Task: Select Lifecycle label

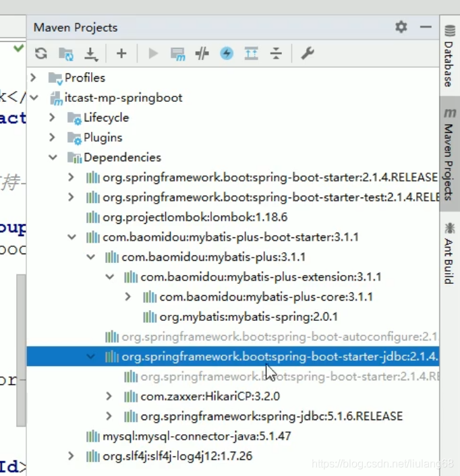Action: [x=107, y=118]
